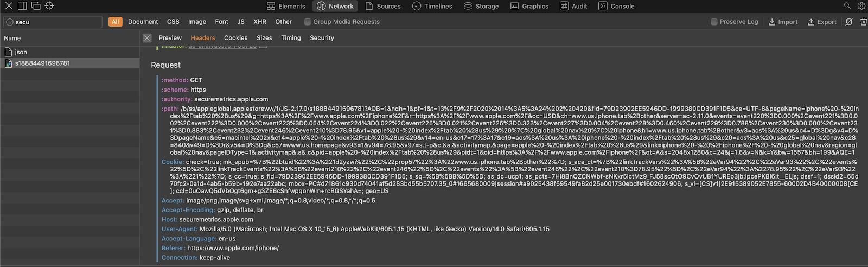Open the Elements tab
Image resolution: width=868 pixels, height=267 pixels.
[286, 6]
